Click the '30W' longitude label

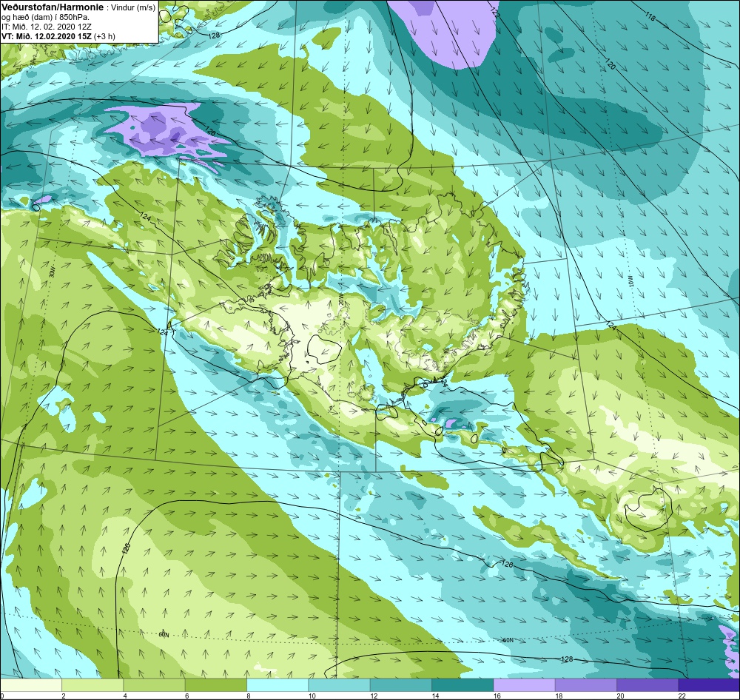(x=52, y=272)
